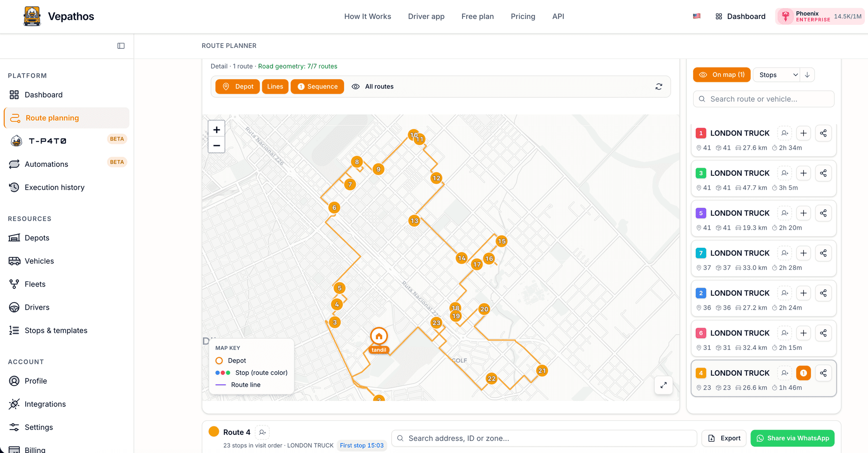This screenshot has height=453, width=868.
Task: Assign driver to route 5 LONDON TRUCK
Action: click(785, 213)
